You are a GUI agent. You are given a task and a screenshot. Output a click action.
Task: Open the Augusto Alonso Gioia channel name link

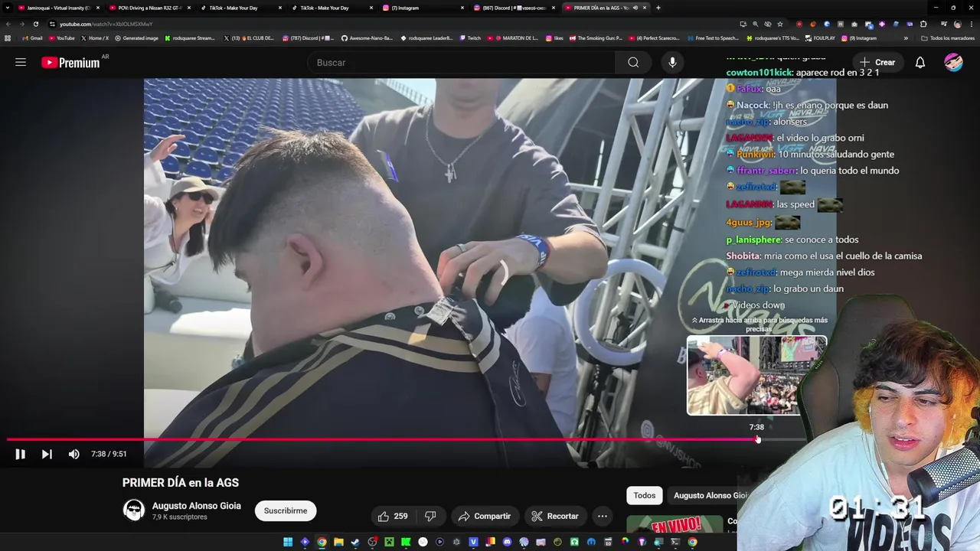(x=197, y=506)
